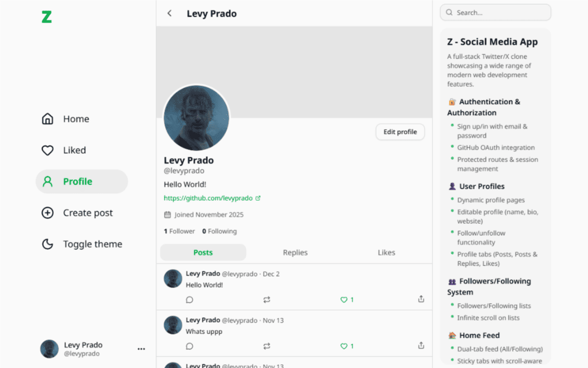The image size is (588, 368).
Task: Click the Edit profile button
Action: [400, 132]
